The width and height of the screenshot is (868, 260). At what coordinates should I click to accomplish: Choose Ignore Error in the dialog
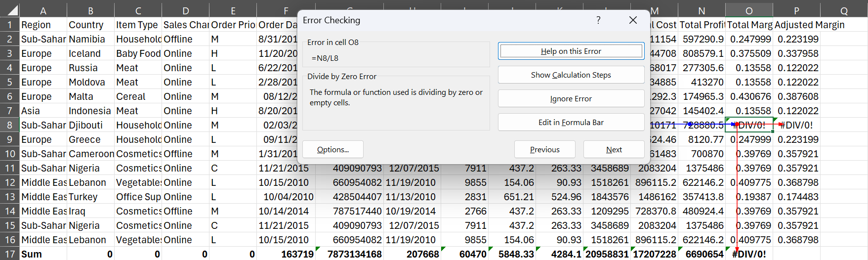pyautogui.click(x=571, y=98)
